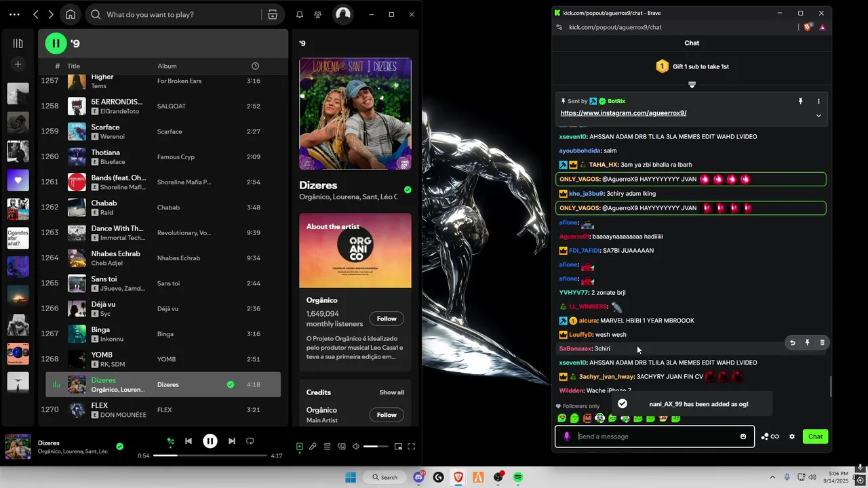Seek within the song progress bar
868x488 pixels.
pyautogui.click(x=210, y=455)
